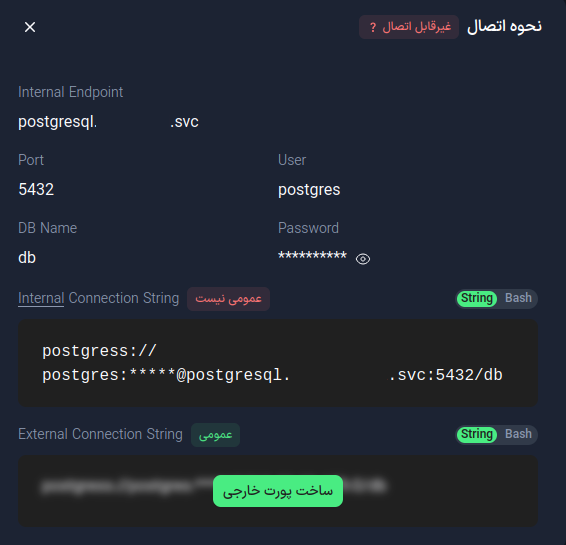Click the blurred external connection string box
Image resolution: width=566 pixels, height=545 pixels.
click(278, 491)
